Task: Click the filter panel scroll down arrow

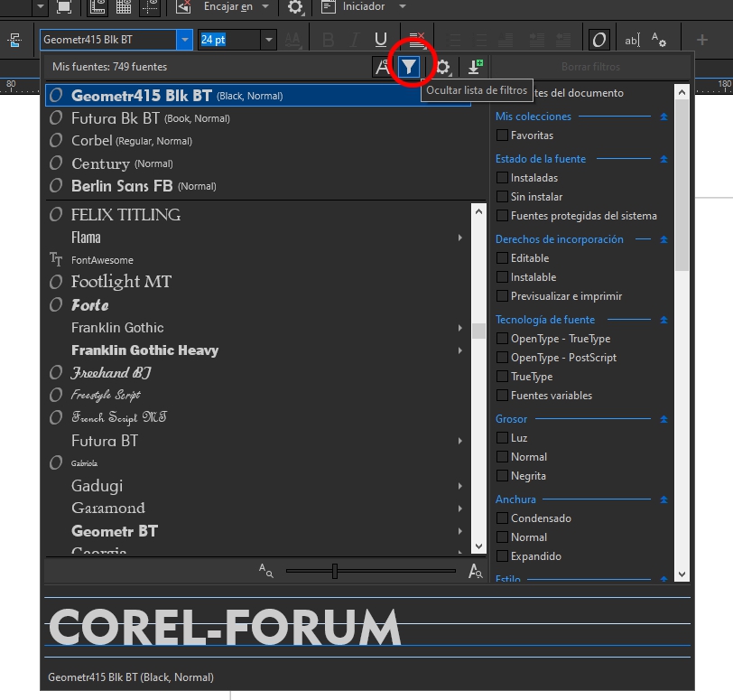Action: click(x=682, y=574)
